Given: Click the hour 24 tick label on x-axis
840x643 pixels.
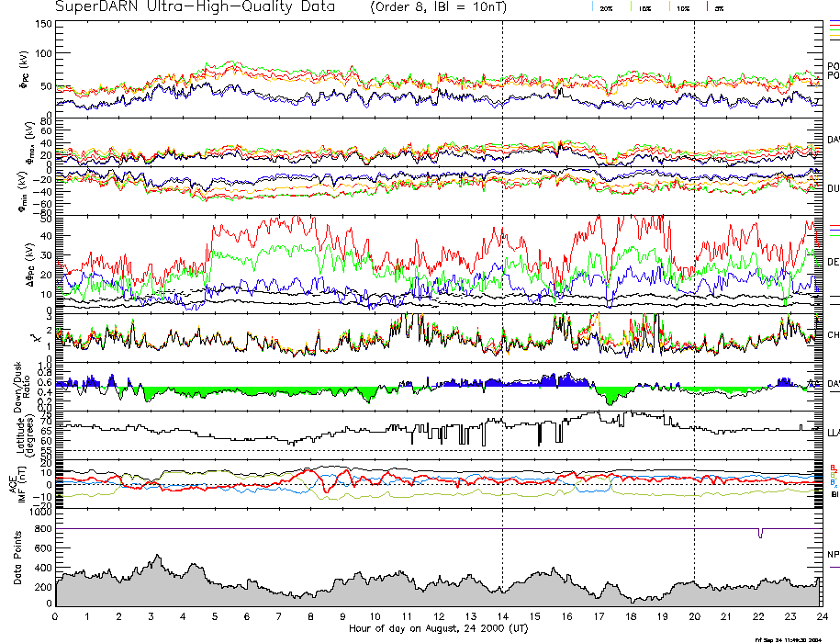Looking at the screenshot, I should tap(821, 618).
